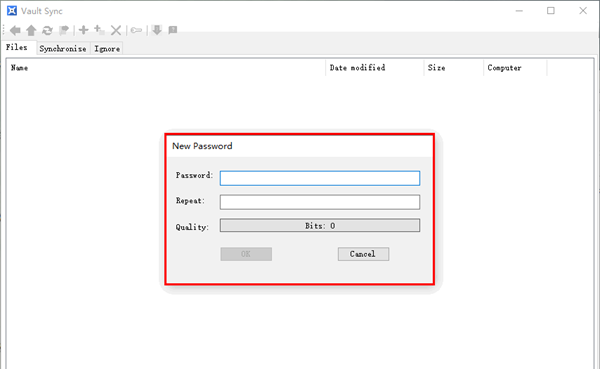600x369 pixels.
Task: Click the 'Repeat:' label in the dialog
Action: tap(190, 201)
